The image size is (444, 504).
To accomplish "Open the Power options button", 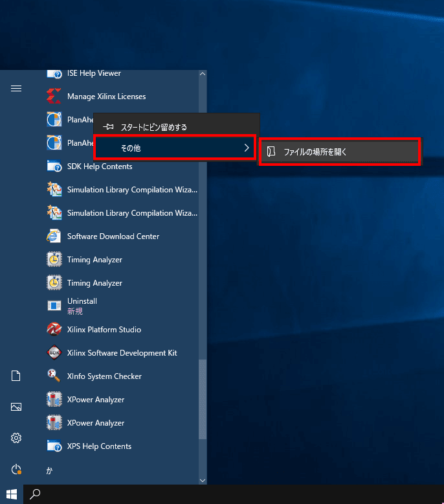I will (x=16, y=469).
